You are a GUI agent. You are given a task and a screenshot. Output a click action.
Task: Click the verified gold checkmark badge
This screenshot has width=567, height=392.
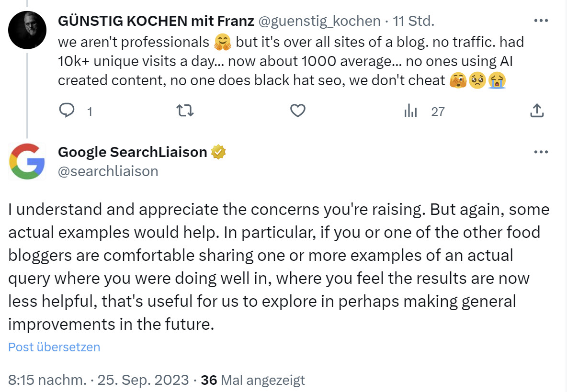[x=218, y=152]
